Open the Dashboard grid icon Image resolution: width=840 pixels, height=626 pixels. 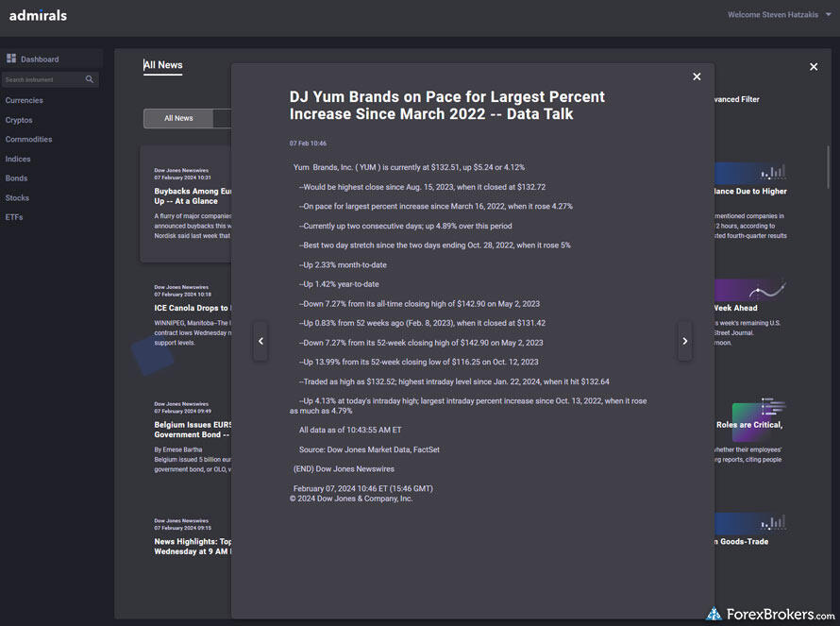[x=11, y=59]
